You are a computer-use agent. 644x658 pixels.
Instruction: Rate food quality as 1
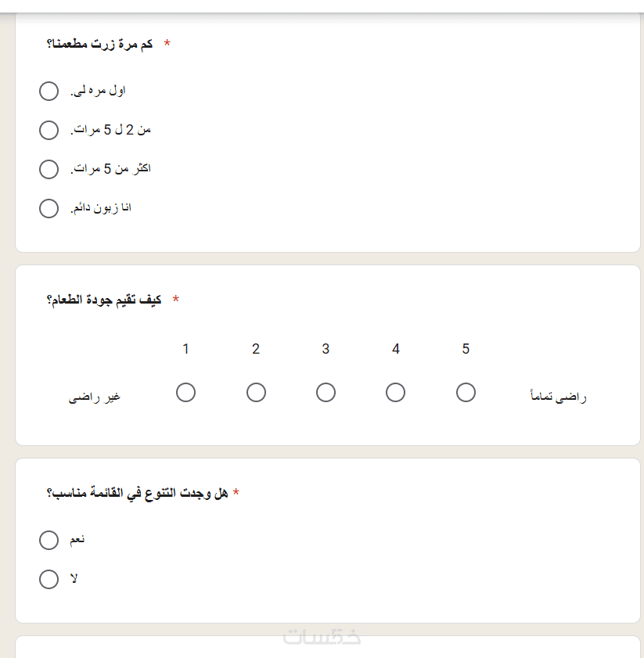click(x=185, y=392)
